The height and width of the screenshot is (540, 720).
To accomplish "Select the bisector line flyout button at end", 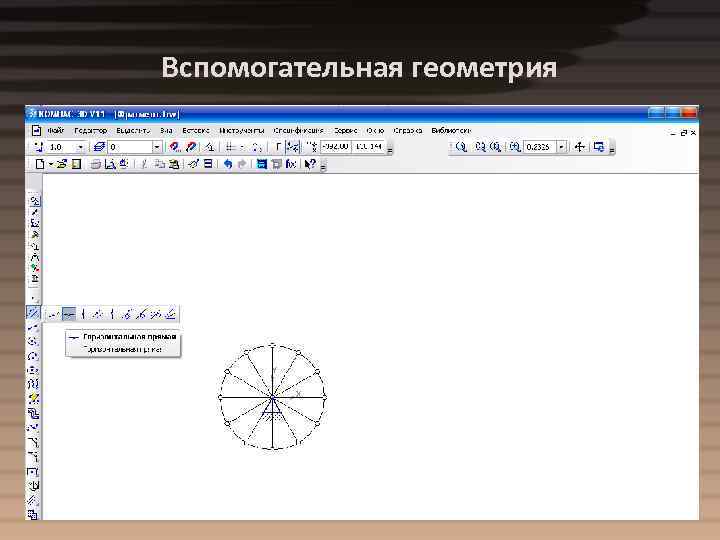I will pyautogui.click(x=170, y=314).
